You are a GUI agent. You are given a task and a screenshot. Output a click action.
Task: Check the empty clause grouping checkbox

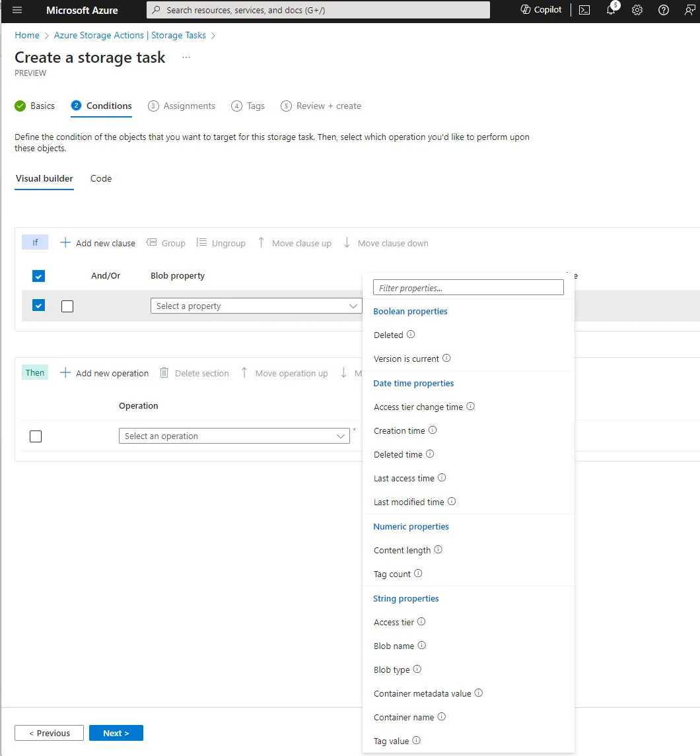click(67, 306)
